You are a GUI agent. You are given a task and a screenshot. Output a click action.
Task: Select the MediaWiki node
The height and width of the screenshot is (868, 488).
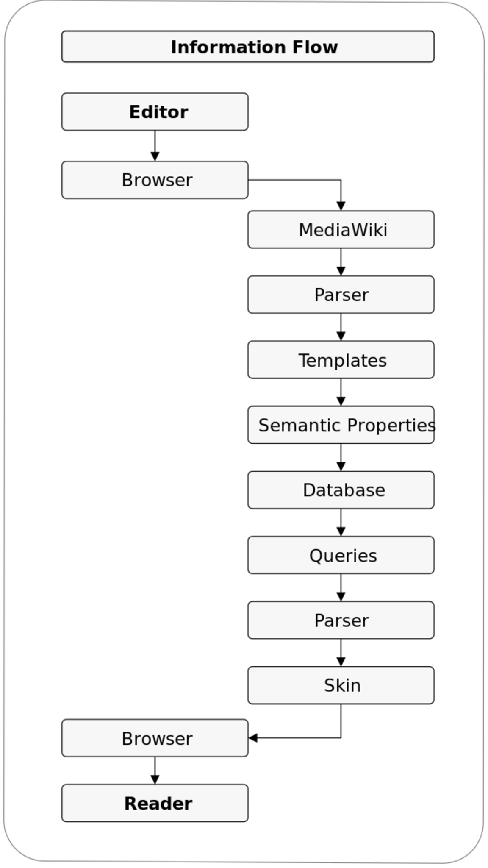pyautogui.click(x=341, y=229)
